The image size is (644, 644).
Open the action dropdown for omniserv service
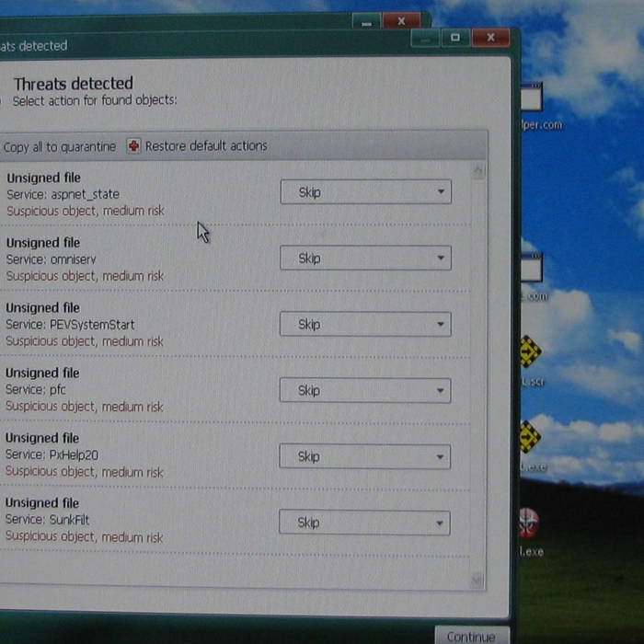pyautogui.click(x=365, y=258)
